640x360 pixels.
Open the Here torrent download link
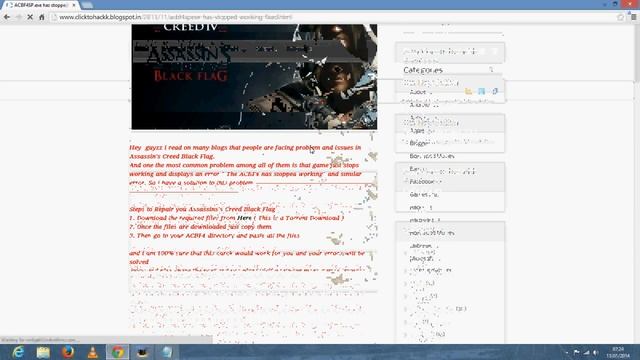click(244, 218)
